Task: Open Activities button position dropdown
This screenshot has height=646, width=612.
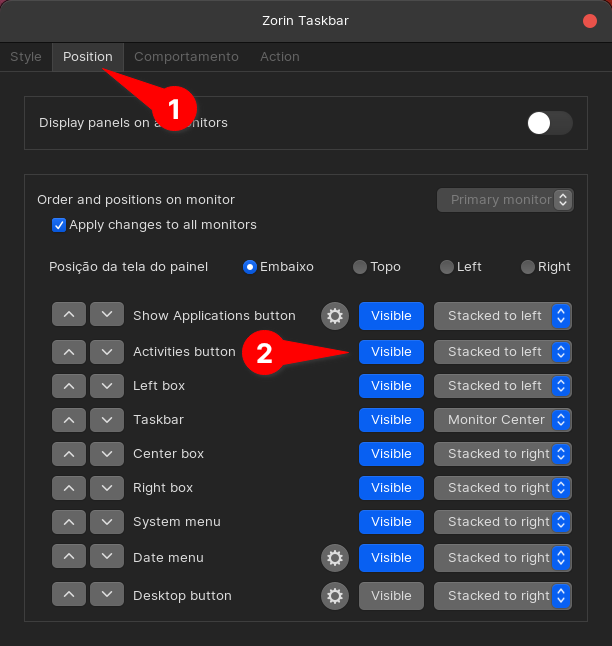Action: point(502,352)
